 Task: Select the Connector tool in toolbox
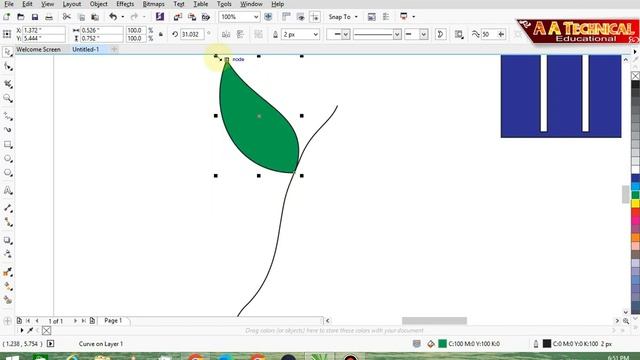8,222
